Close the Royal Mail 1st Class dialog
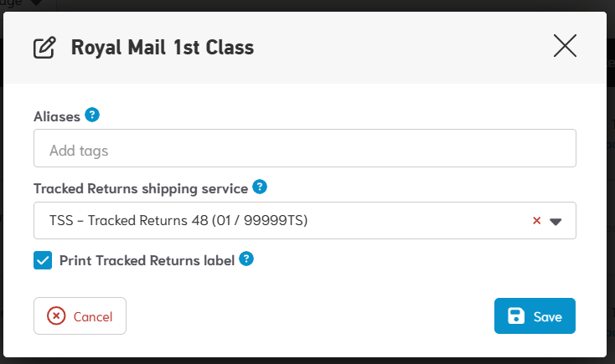The width and height of the screenshot is (615, 364). click(x=566, y=46)
